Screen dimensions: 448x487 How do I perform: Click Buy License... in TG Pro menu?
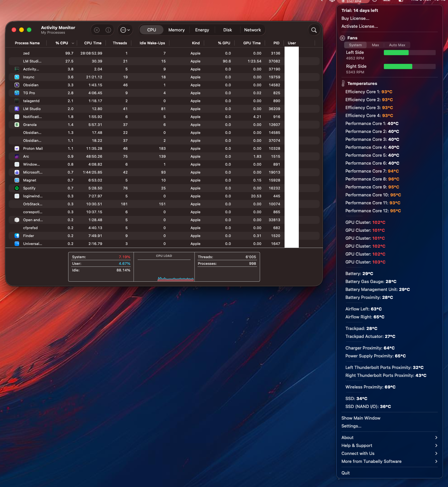[x=355, y=19]
